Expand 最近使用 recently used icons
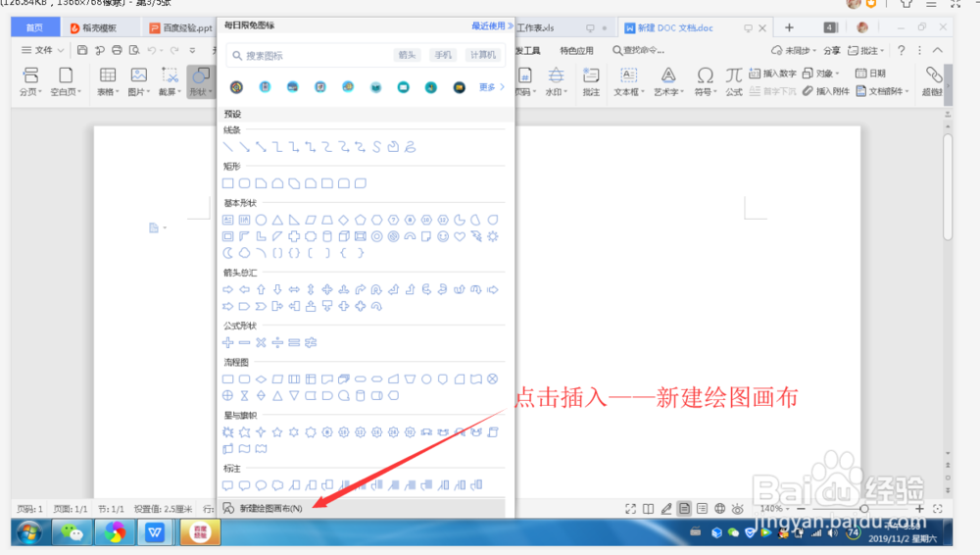The image size is (980, 555). [493, 25]
